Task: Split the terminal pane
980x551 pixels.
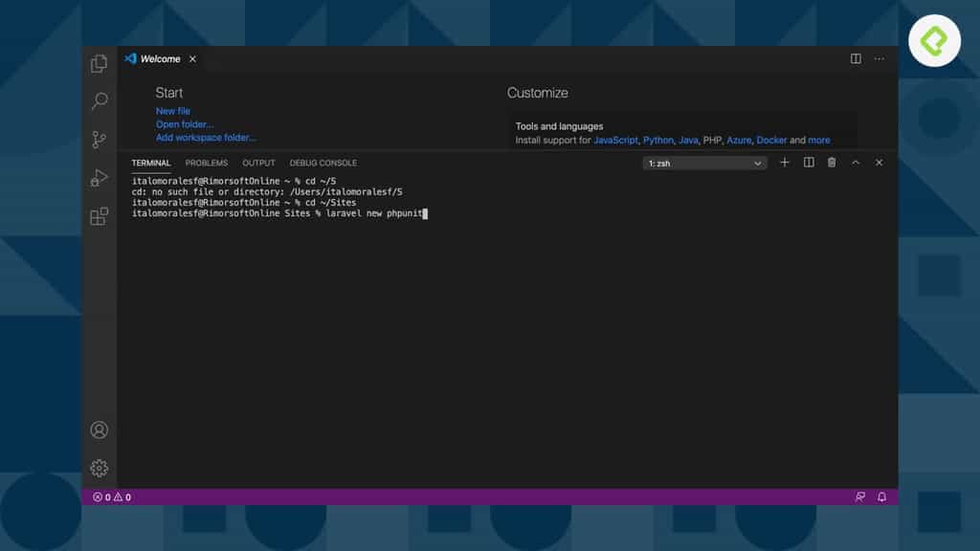Action: (x=808, y=163)
